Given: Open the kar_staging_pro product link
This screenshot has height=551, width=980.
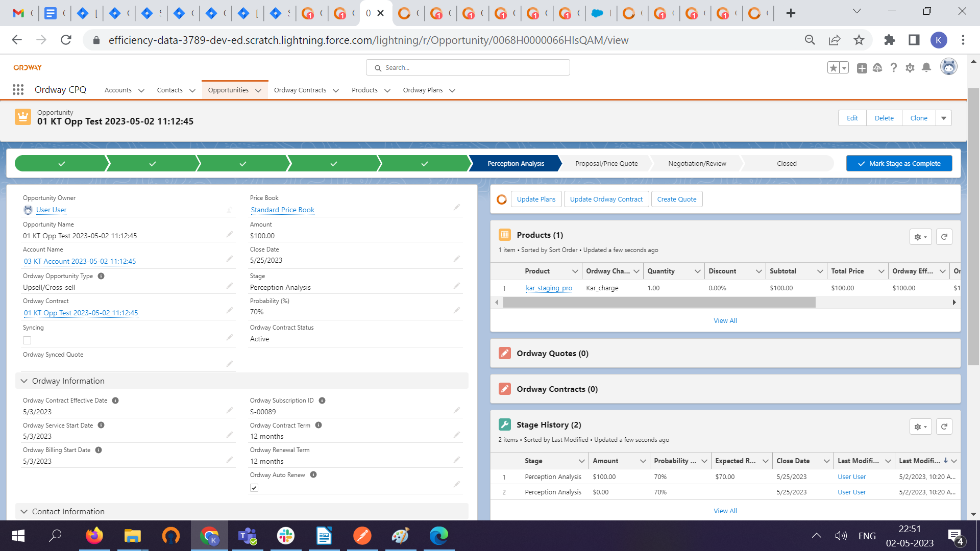Looking at the screenshot, I should [x=549, y=288].
